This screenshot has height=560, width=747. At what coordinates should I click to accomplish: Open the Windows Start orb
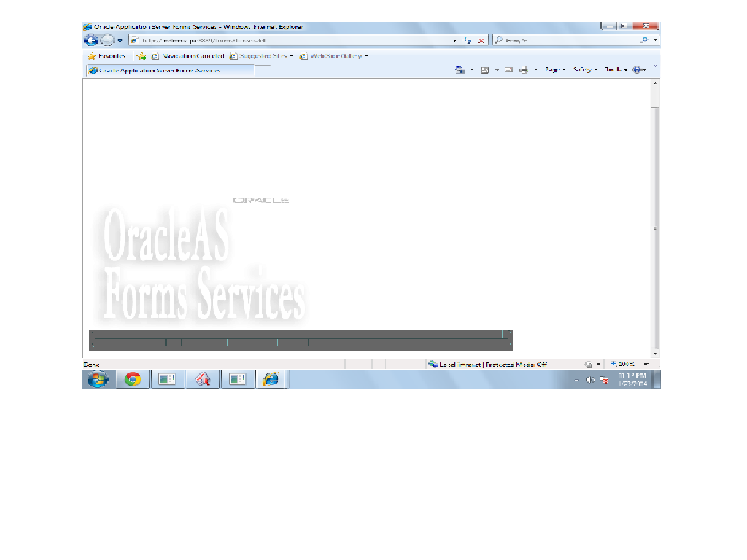(x=98, y=379)
